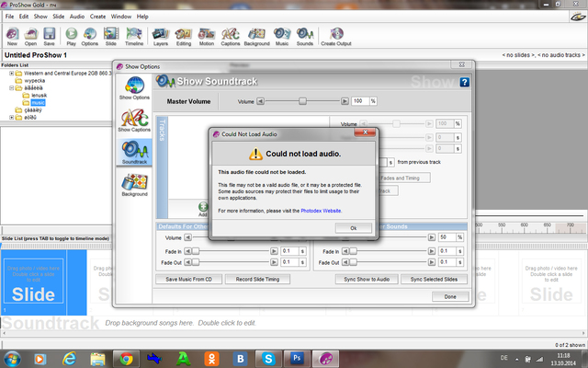588x368 pixels.
Task: Select Background in Show Options sidebar
Action: click(x=134, y=184)
